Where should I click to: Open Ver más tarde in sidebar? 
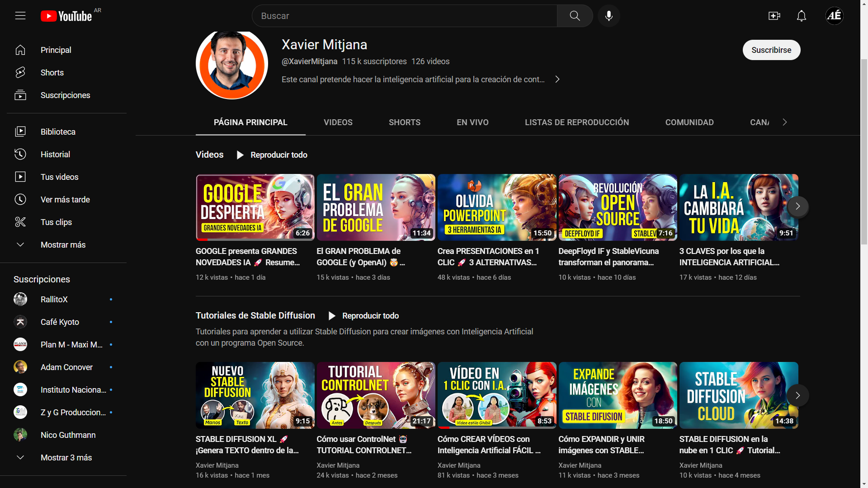click(x=63, y=200)
